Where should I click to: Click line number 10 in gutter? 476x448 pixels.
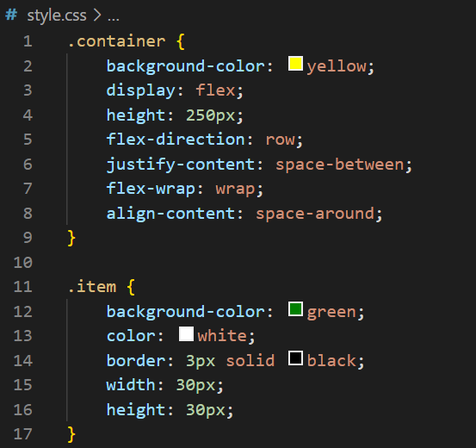(x=22, y=262)
